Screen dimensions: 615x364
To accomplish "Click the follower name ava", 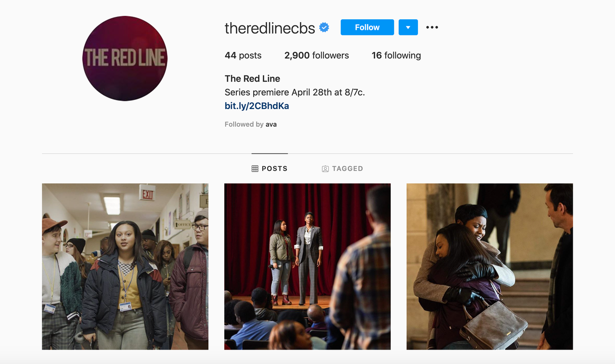I will (271, 124).
